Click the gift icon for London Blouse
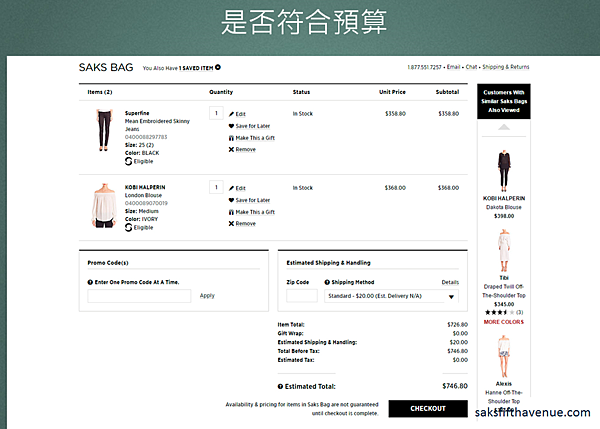This screenshot has height=429, width=600. (x=231, y=212)
